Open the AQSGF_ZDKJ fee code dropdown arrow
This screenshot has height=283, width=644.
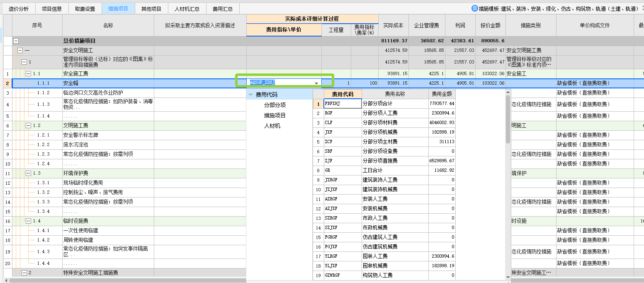(316, 83)
